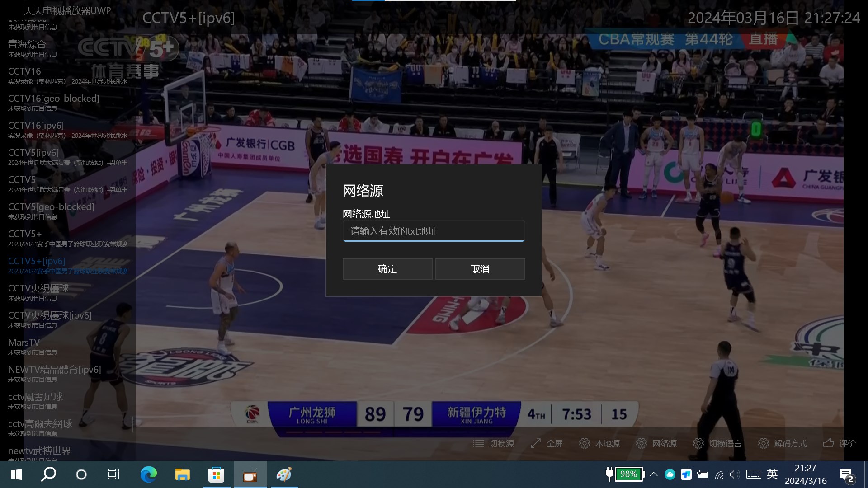Screen dimensions: 868x488
Task: Open 解码方式 gear icon
Action: pos(763,443)
